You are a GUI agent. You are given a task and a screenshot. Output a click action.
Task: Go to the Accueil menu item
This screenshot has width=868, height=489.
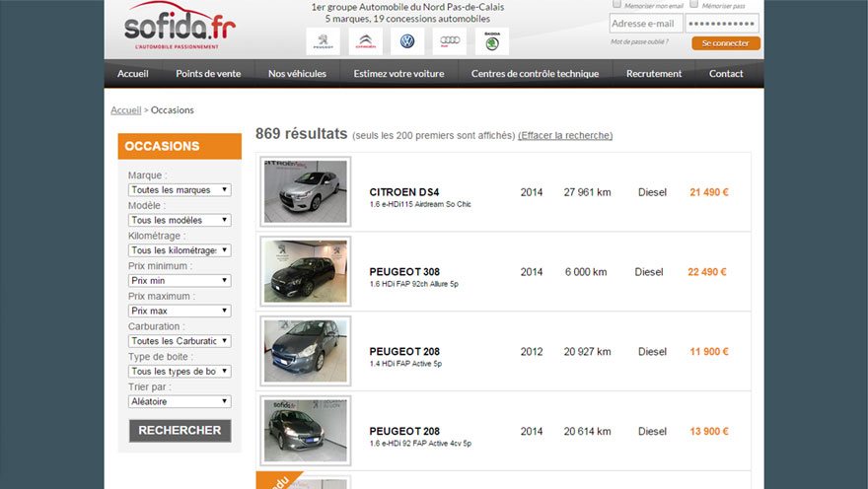133,74
